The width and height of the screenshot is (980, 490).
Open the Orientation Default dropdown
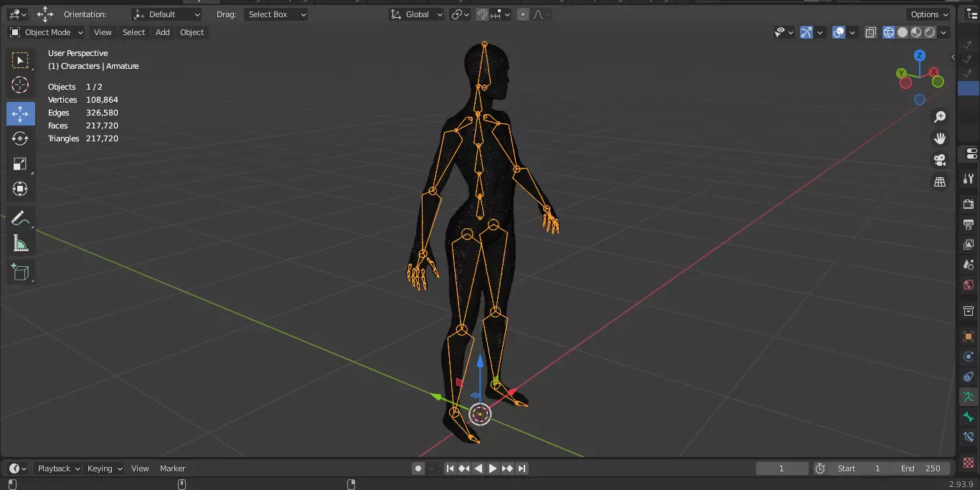(x=167, y=14)
